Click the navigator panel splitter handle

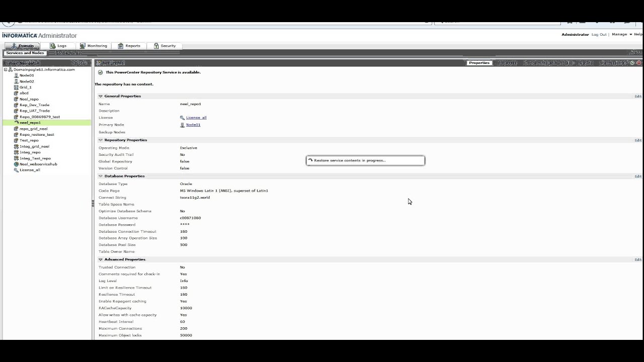(x=93, y=203)
